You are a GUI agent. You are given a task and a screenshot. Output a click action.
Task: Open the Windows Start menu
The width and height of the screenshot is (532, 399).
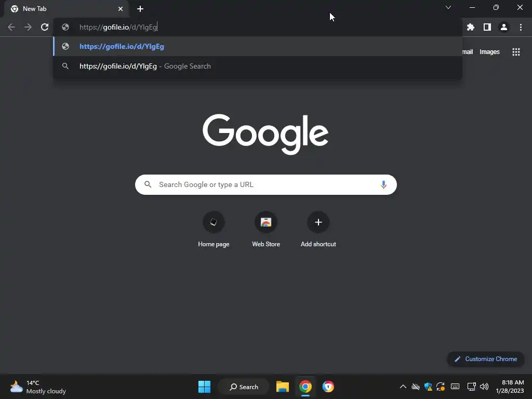tap(204, 387)
